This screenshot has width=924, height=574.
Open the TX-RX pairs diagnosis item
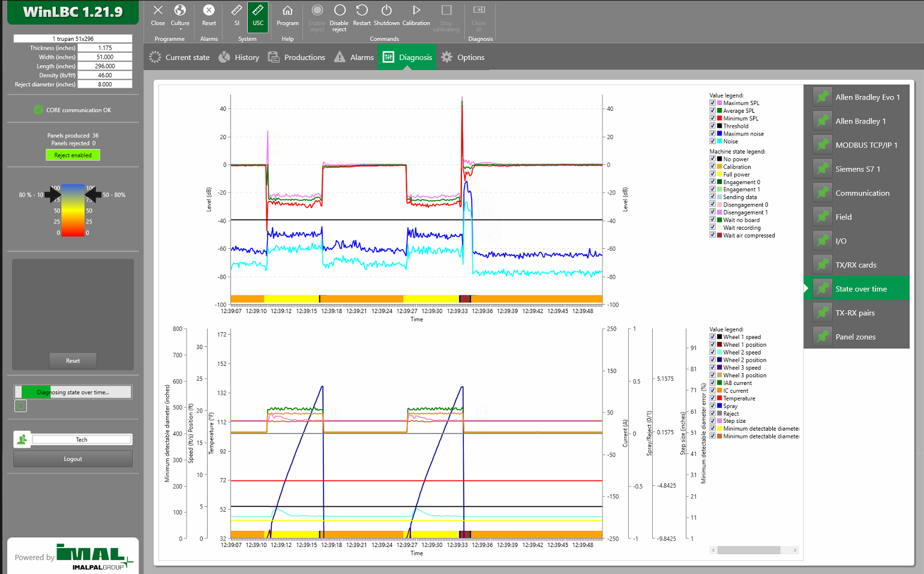click(856, 313)
